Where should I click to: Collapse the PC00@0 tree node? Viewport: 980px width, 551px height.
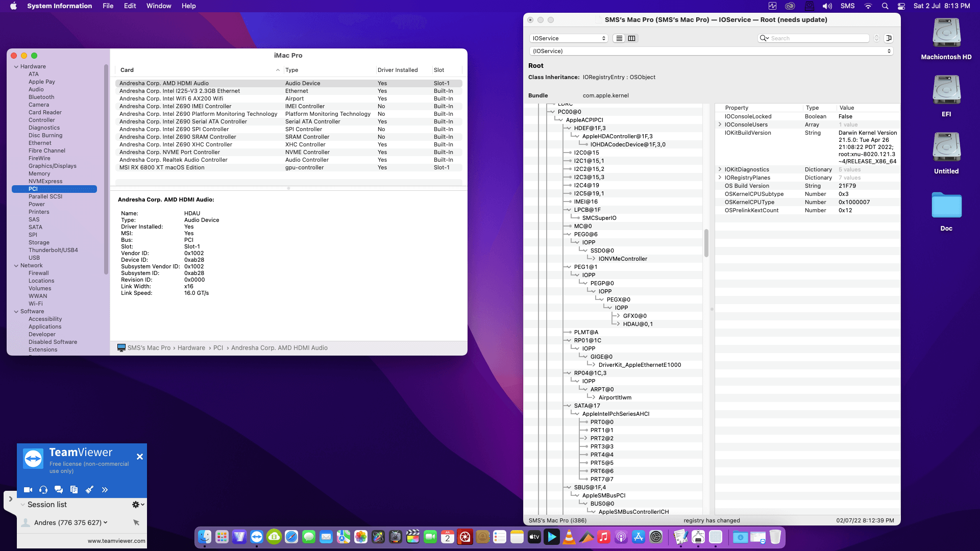pyautogui.click(x=552, y=112)
